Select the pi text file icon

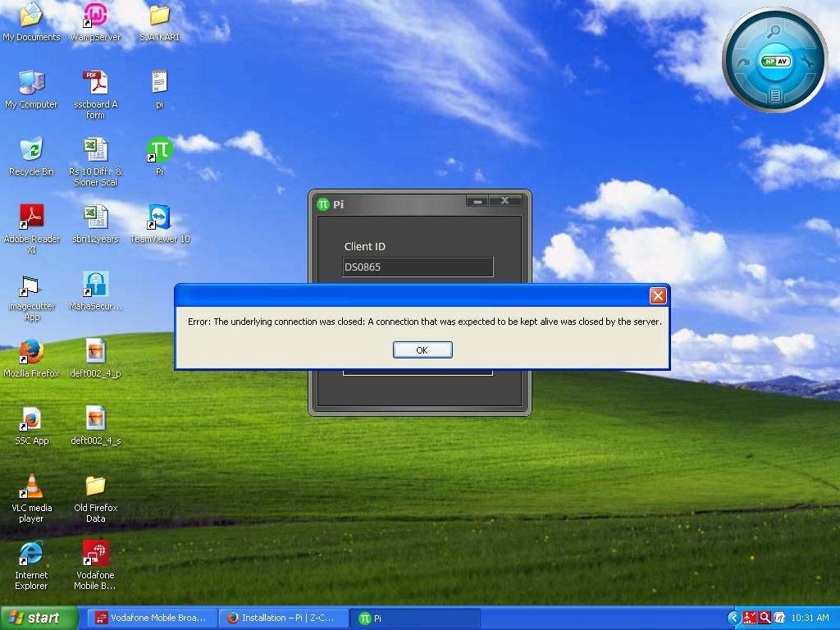click(x=159, y=89)
